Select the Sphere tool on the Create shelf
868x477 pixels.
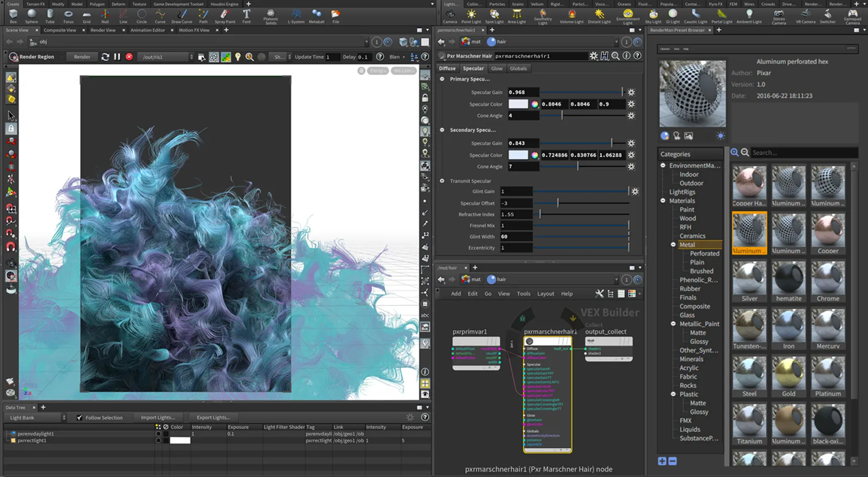(x=31, y=14)
